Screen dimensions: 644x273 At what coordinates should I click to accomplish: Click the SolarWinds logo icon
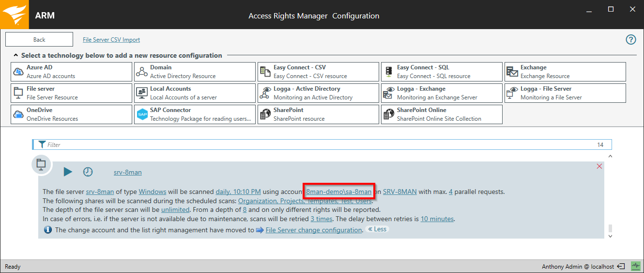(x=15, y=15)
